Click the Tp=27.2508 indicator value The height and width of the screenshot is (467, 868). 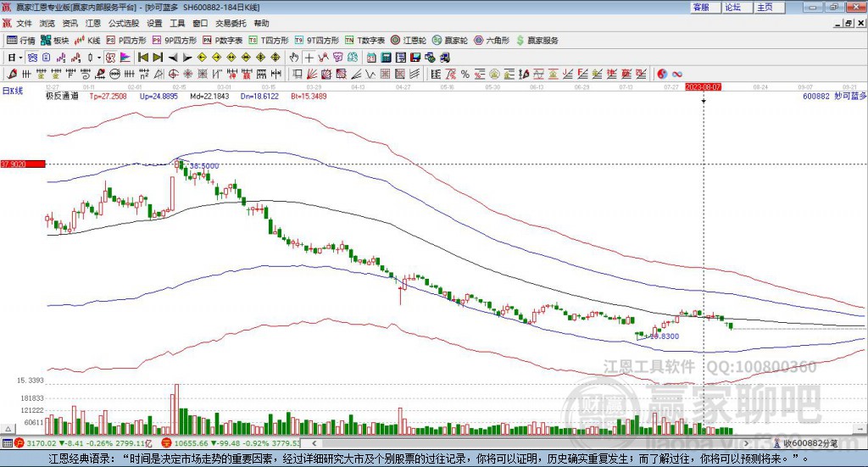tap(108, 97)
